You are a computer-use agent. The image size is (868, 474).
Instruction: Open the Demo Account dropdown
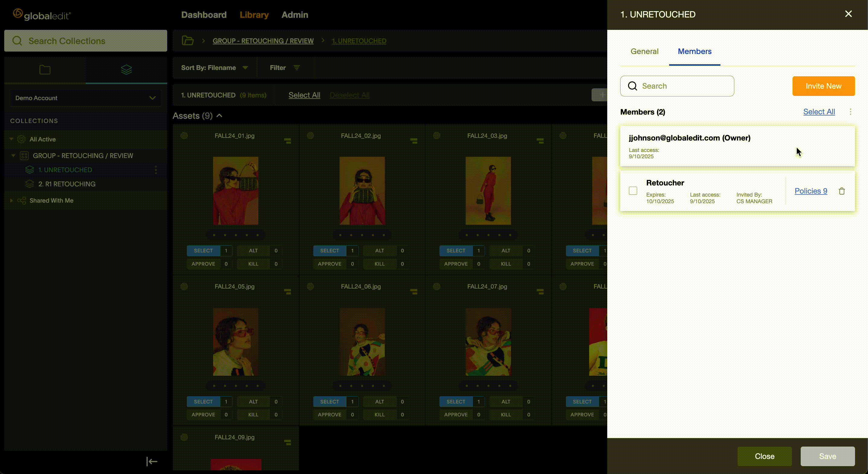point(86,98)
